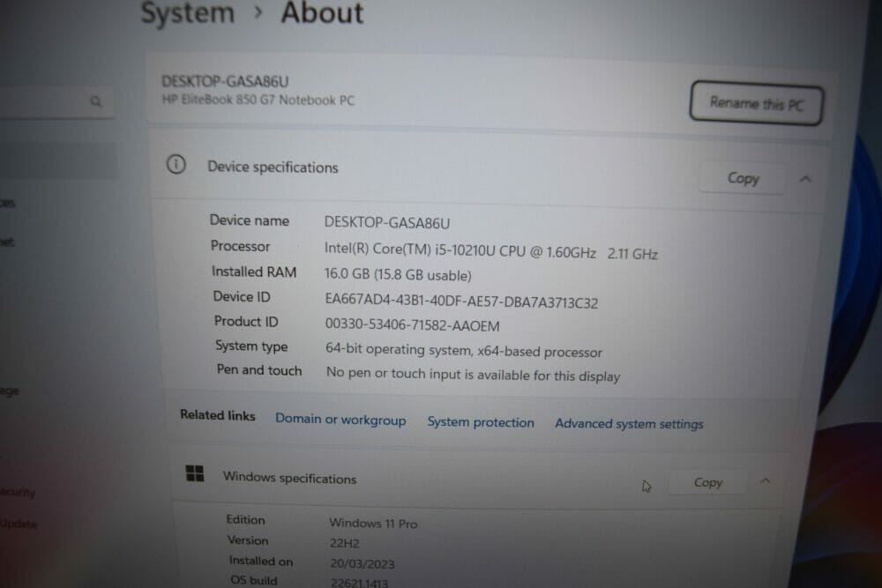This screenshot has width=882, height=588.
Task: Click the Installed RAM label
Action: click(254, 272)
